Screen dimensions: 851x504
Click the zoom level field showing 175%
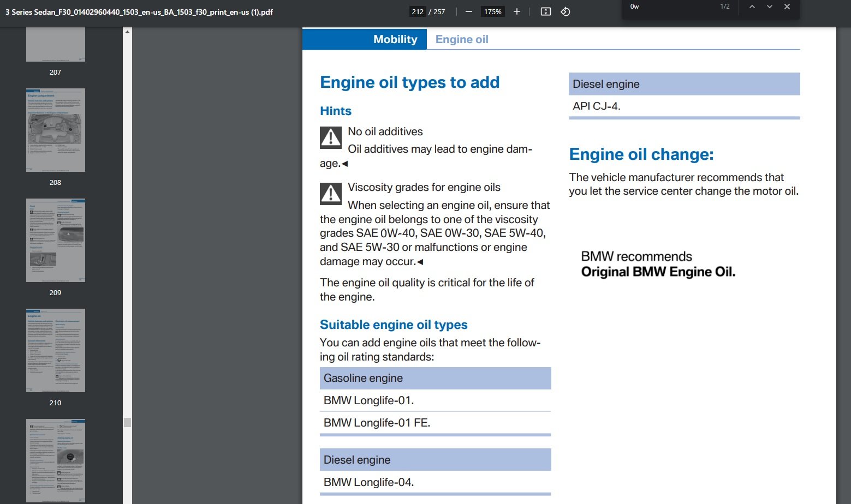click(493, 11)
